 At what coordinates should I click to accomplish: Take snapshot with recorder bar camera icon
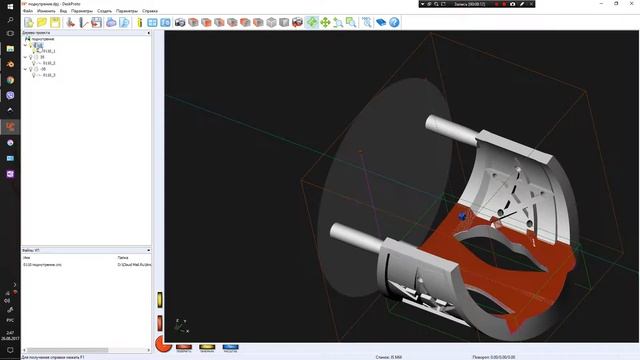(x=513, y=4)
